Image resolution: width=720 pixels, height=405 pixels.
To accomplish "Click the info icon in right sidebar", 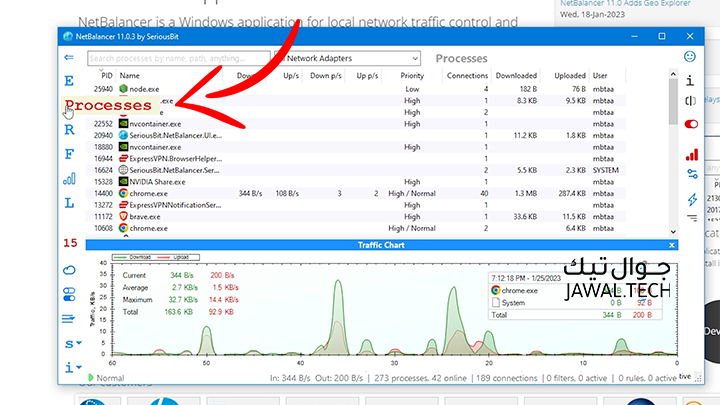I will click(690, 80).
